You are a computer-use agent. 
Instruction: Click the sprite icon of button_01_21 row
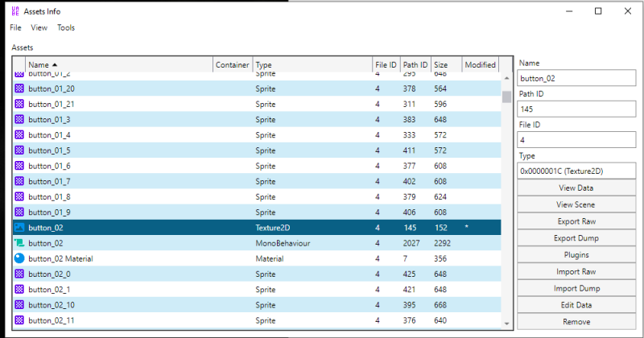click(19, 104)
